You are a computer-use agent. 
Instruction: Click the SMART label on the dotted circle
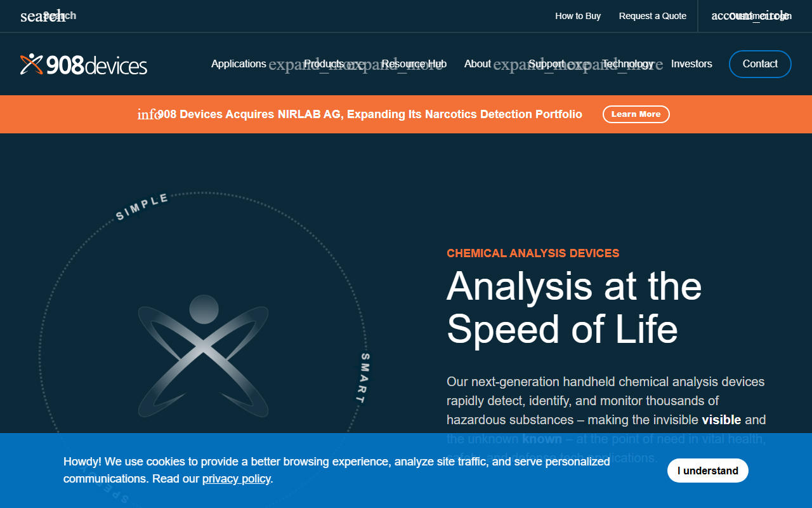(x=364, y=378)
